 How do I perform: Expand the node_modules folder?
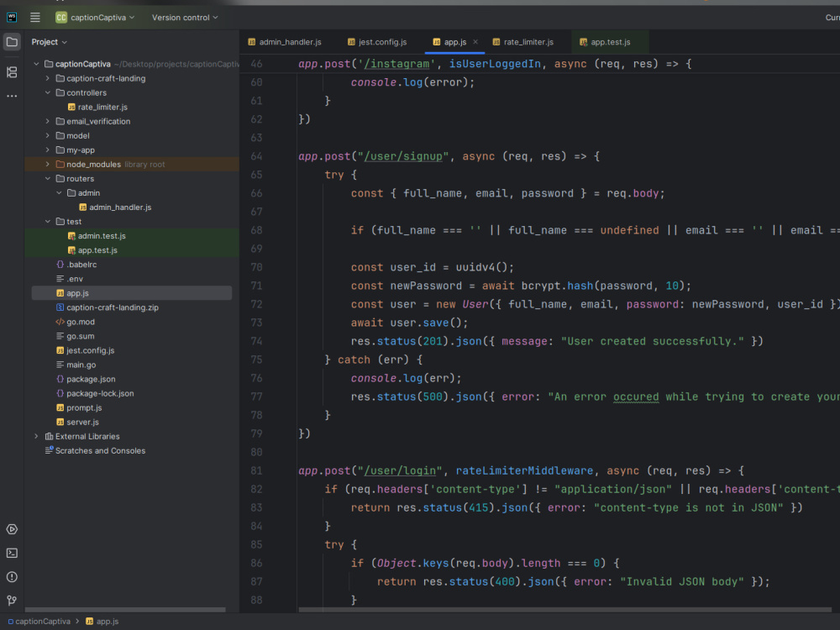tap(48, 165)
